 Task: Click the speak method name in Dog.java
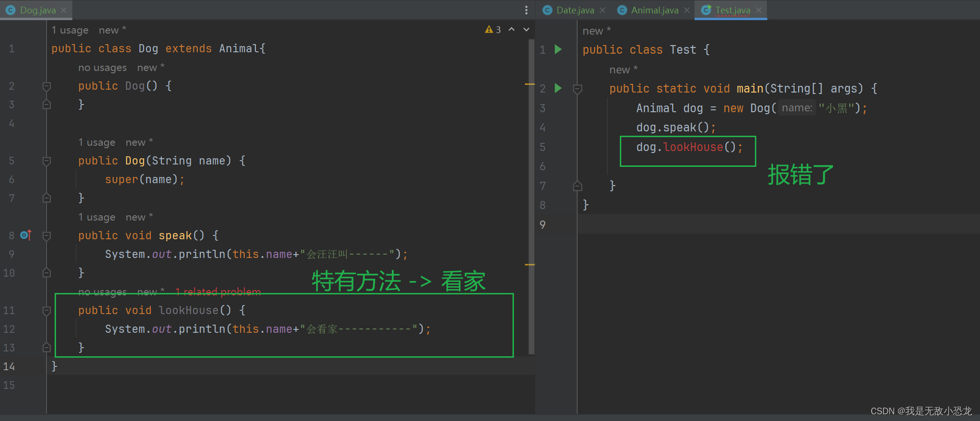(175, 235)
